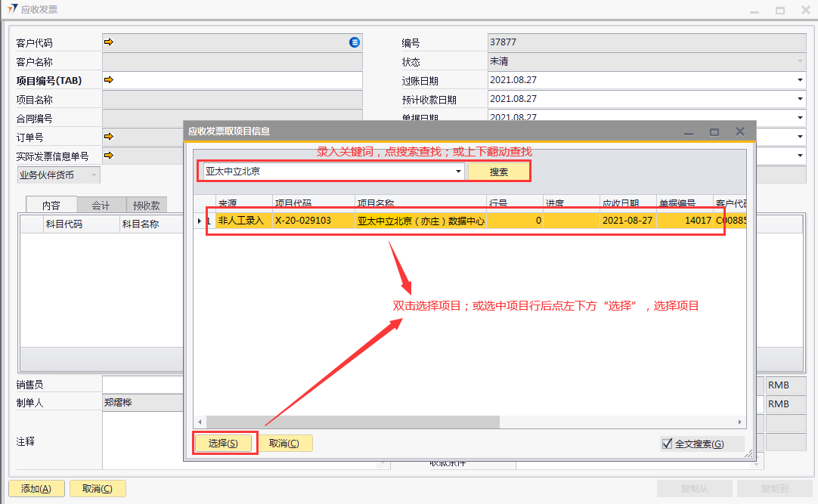The width and height of the screenshot is (818, 504).
Task: Minimize the 应收发票取项目信息 dialog
Action: [x=689, y=131]
